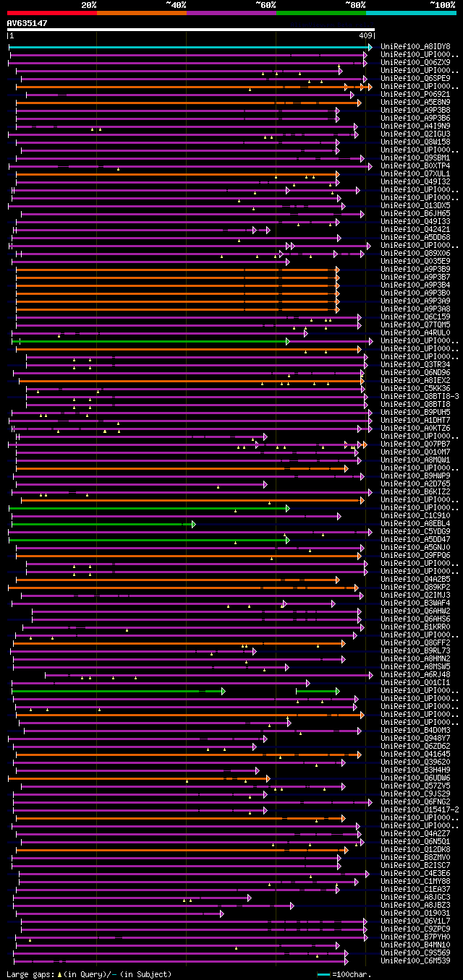Select hit label UniRef100_B6JH65
The image size is (463, 980).
417,214
